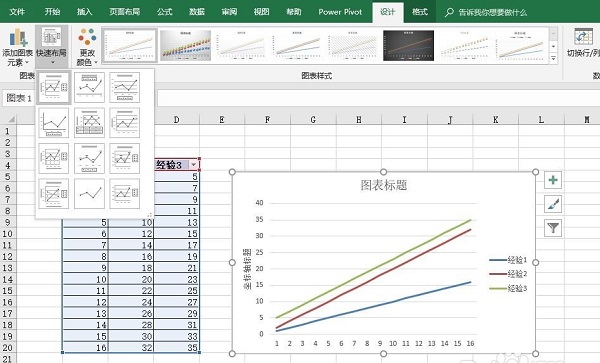
Task: Select Quick Layout 11 plain line layout
Action: coord(89,194)
